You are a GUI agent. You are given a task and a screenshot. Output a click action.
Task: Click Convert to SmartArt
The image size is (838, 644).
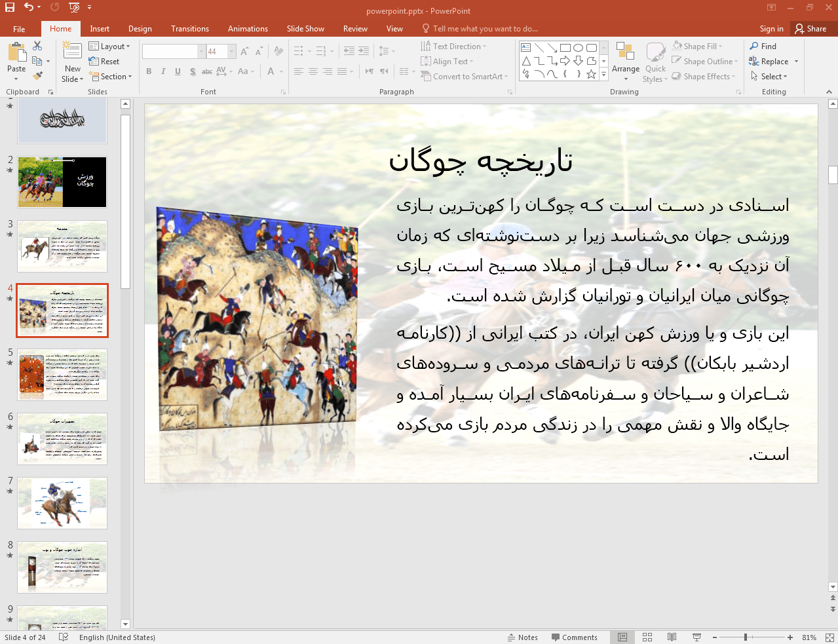464,77
